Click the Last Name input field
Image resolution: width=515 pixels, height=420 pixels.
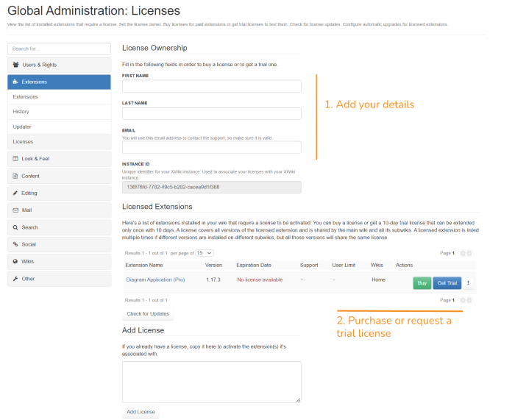coord(212,113)
